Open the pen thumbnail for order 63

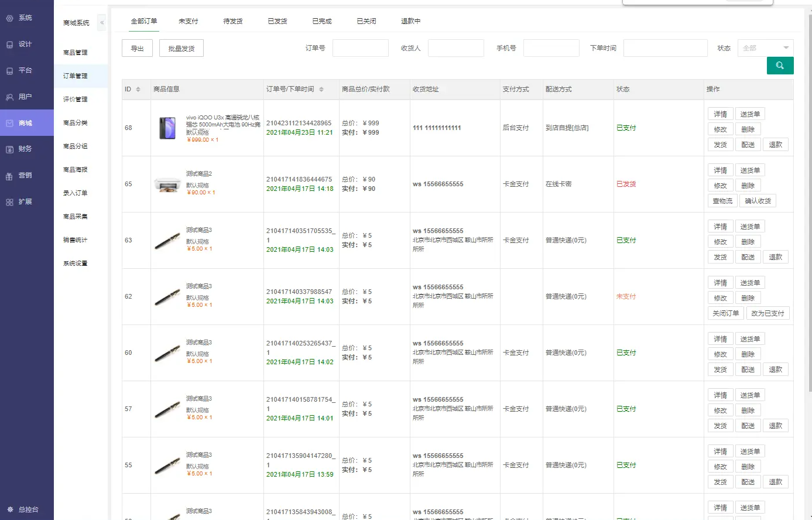[167, 241]
